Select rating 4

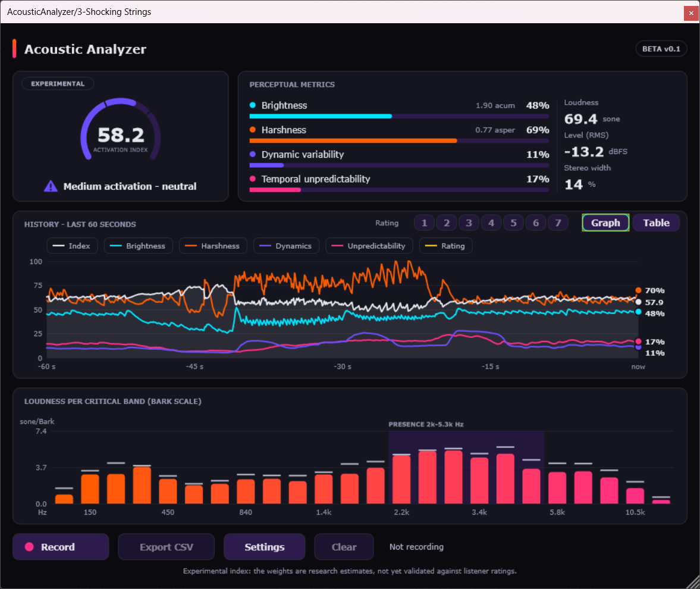(x=491, y=223)
